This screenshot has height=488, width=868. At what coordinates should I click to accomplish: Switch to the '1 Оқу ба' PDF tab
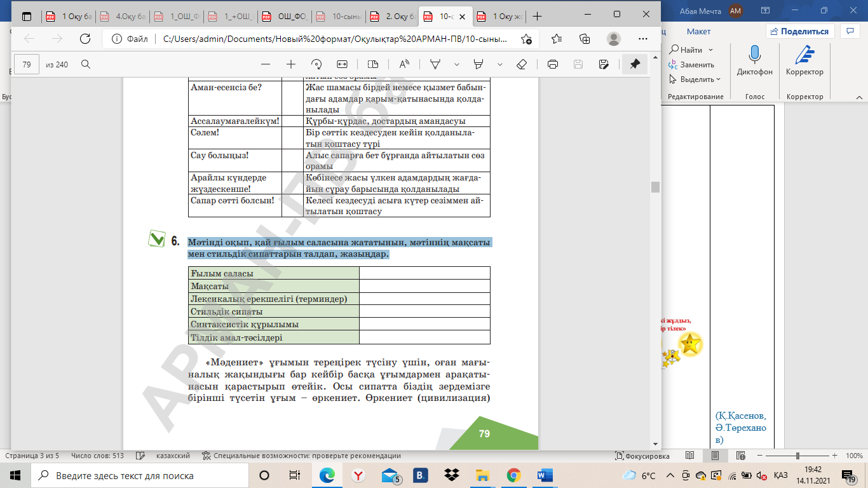click(69, 17)
